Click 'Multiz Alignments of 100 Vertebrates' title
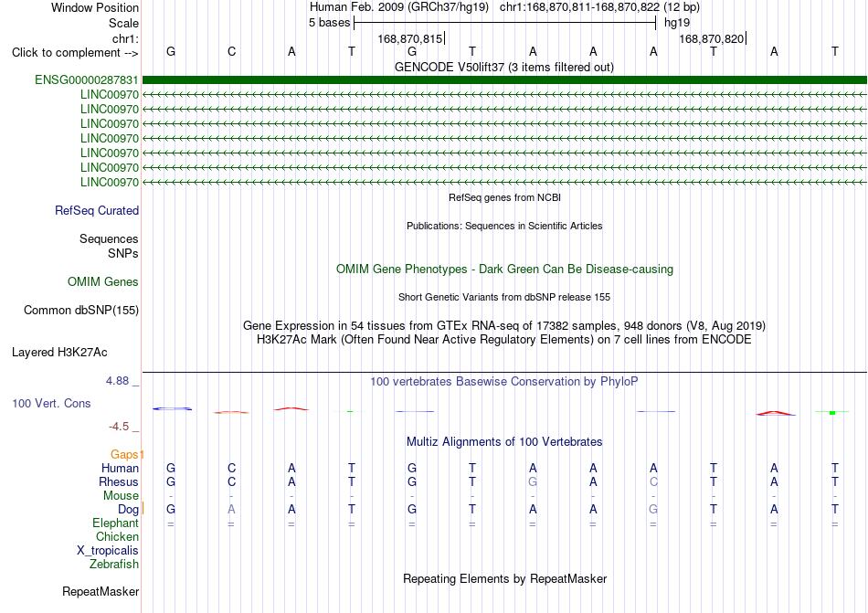The width and height of the screenshot is (868, 613). [504, 441]
